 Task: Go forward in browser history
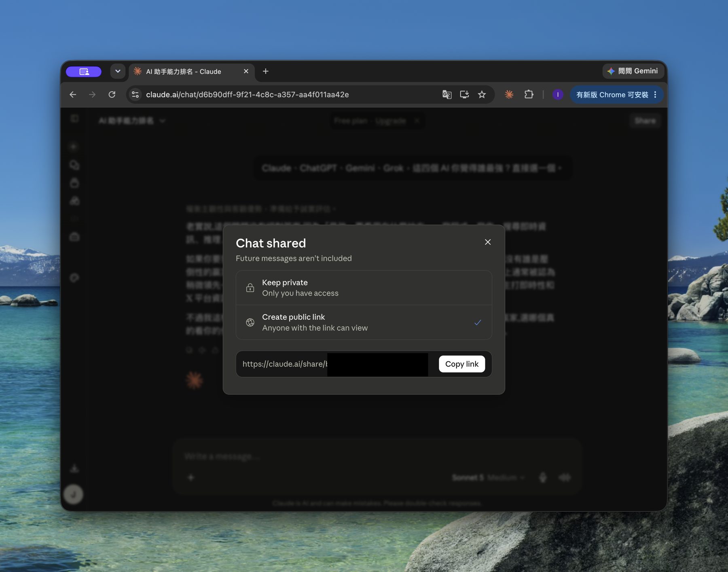[92, 95]
